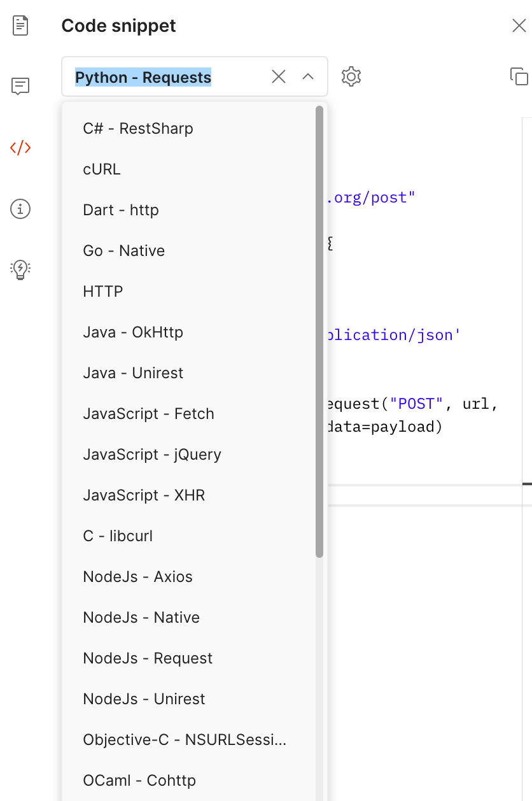Select the Code snippet sidebar icon
This screenshot has width=532, height=801.
tap(20, 148)
